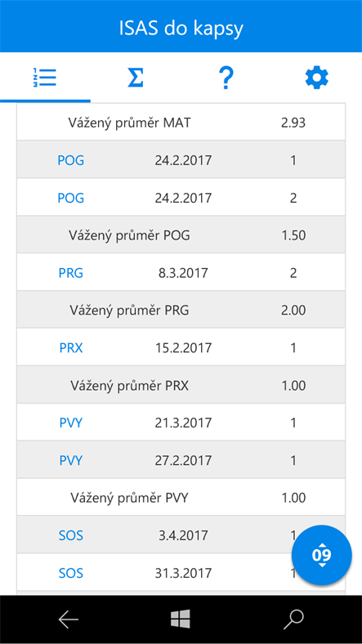Tap the Windows Start logo
Viewport: 362px width, 644px height.
pyautogui.click(x=181, y=619)
